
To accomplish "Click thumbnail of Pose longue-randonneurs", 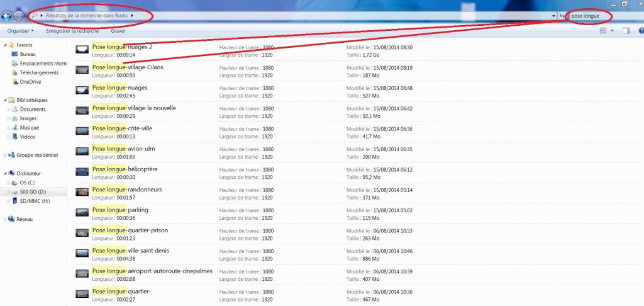I will [82, 192].
